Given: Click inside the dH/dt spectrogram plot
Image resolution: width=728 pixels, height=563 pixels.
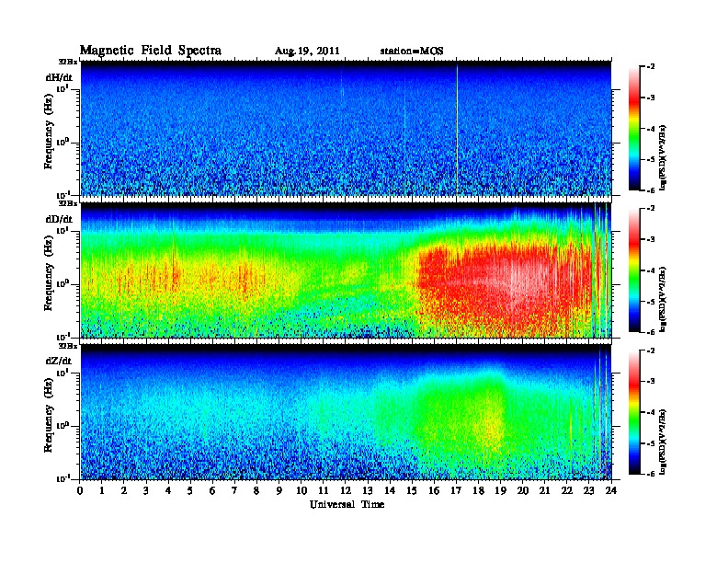Looking at the screenshot, I should 346,128.
